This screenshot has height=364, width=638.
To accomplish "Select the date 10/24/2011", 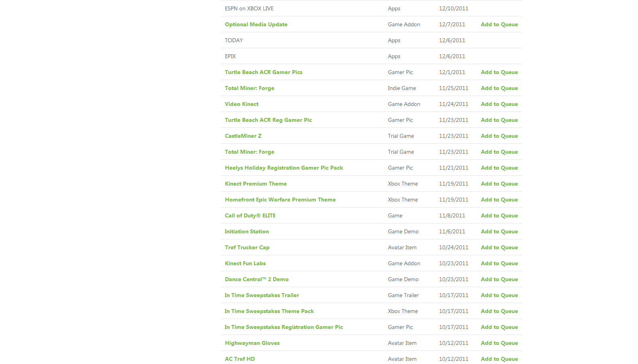I will click(454, 247).
